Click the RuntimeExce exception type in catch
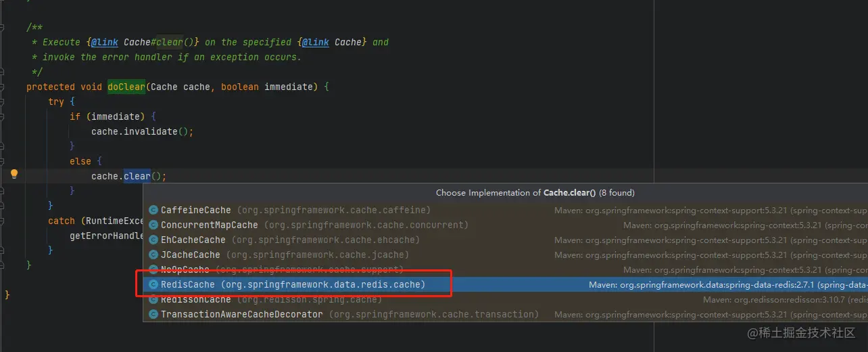Screen dimensions: 868x352 (x=116, y=221)
